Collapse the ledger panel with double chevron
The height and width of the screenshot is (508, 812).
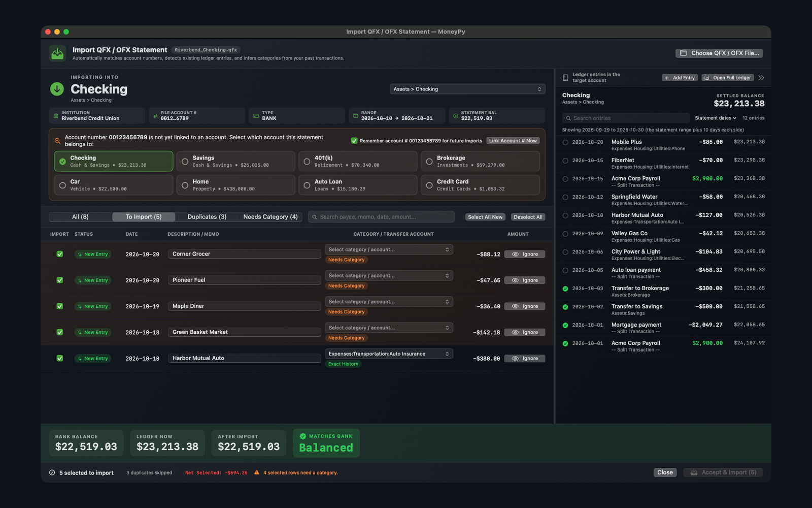(761, 78)
